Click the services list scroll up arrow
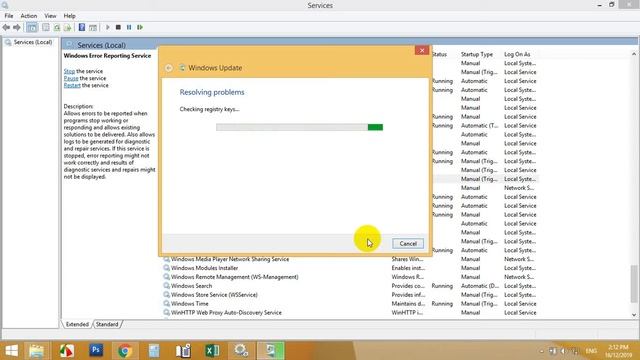The image size is (640, 360). tap(634, 54)
